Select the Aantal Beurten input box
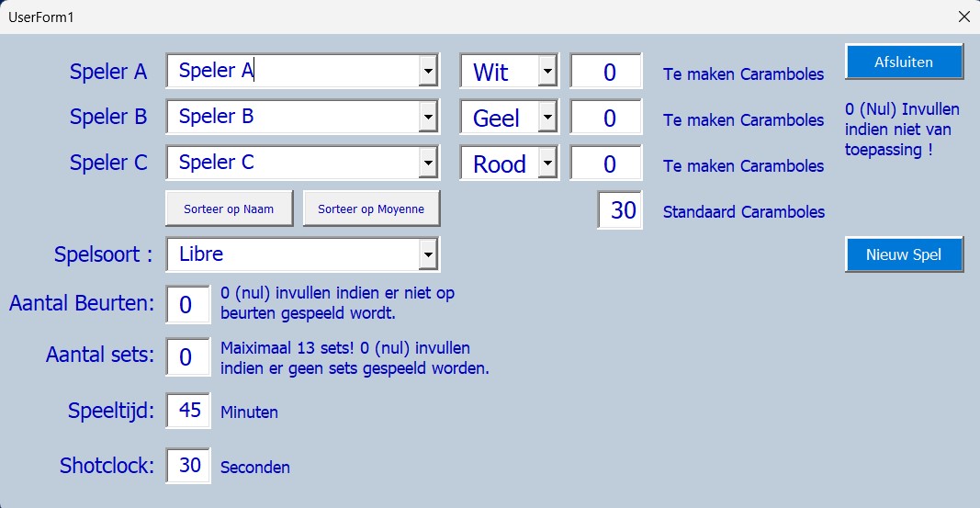 [188, 304]
